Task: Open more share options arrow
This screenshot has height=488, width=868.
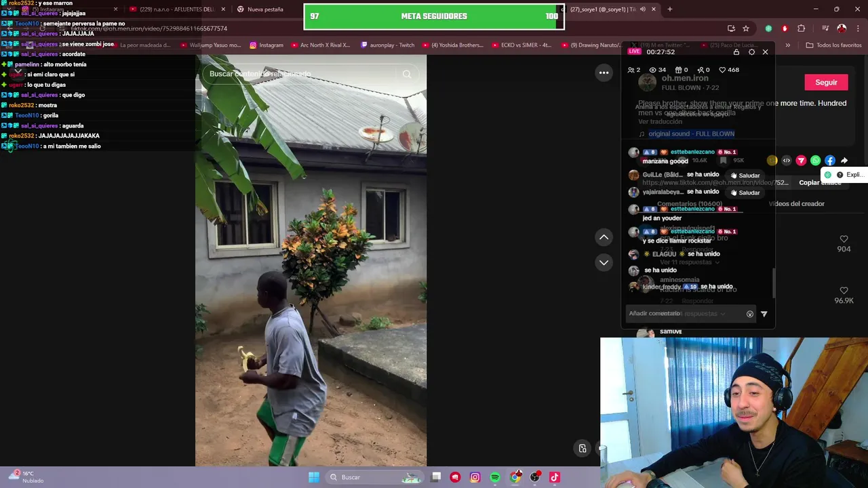Action: click(x=844, y=161)
